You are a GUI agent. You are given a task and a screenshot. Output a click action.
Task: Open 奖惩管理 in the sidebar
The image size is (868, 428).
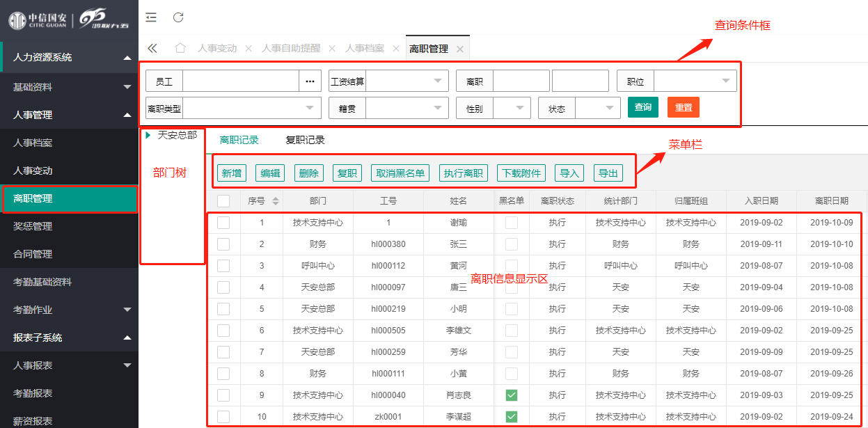pyautogui.click(x=33, y=226)
